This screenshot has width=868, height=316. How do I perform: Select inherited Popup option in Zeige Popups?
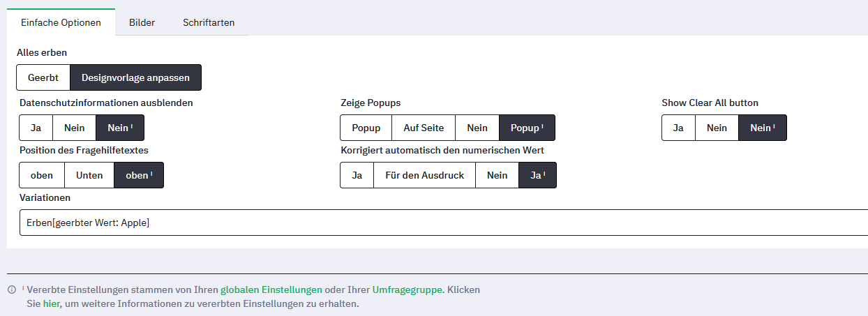(x=527, y=128)
